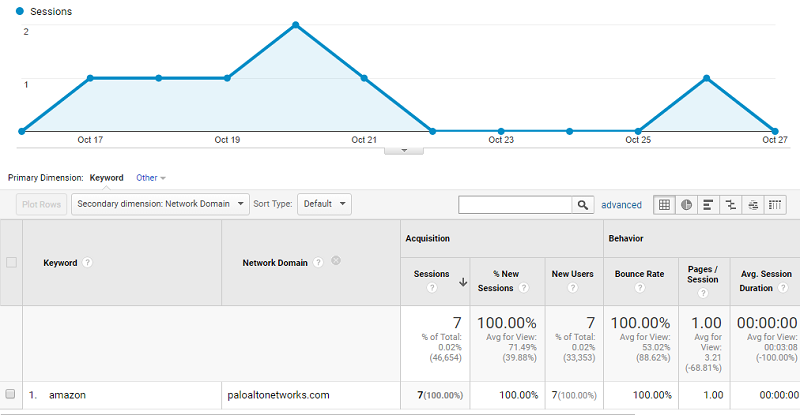Viewport: 800px width, 415px height.
Task: Switch to the Percentage pie chart view
Action: (686, 204)
